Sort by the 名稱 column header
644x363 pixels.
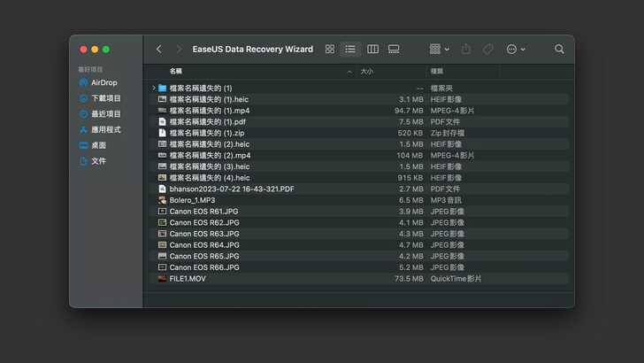(176, 71)
